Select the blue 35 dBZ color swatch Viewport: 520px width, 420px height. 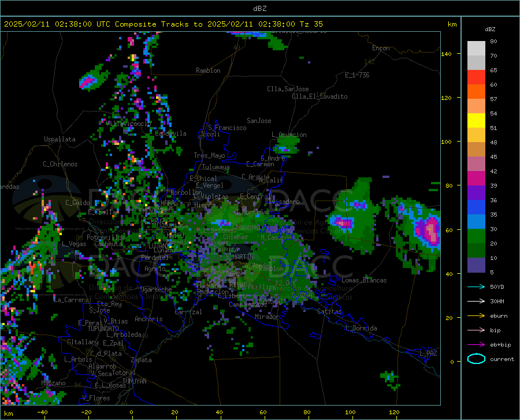(476, 207)
